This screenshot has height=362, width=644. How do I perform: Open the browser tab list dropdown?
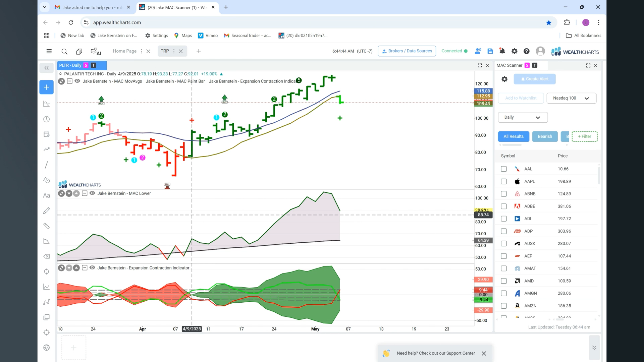pyautogui.click(x=44, y=7)
